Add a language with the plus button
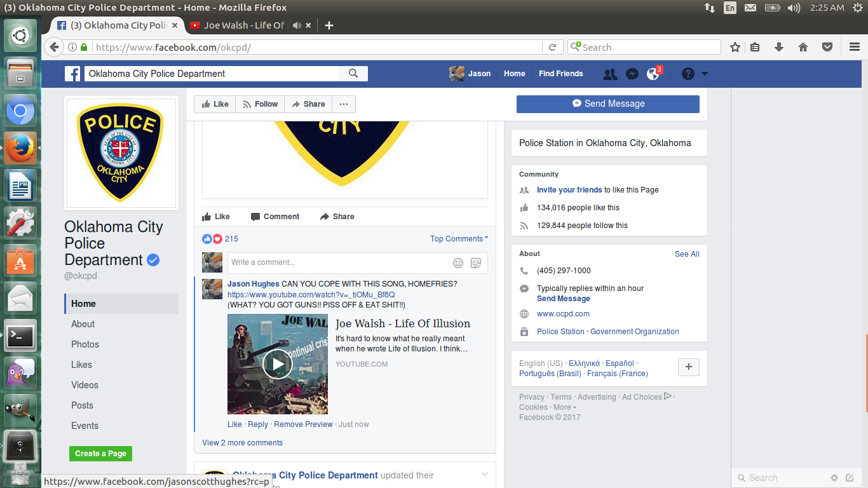868x488 pixels. click(x=689, y=367)
